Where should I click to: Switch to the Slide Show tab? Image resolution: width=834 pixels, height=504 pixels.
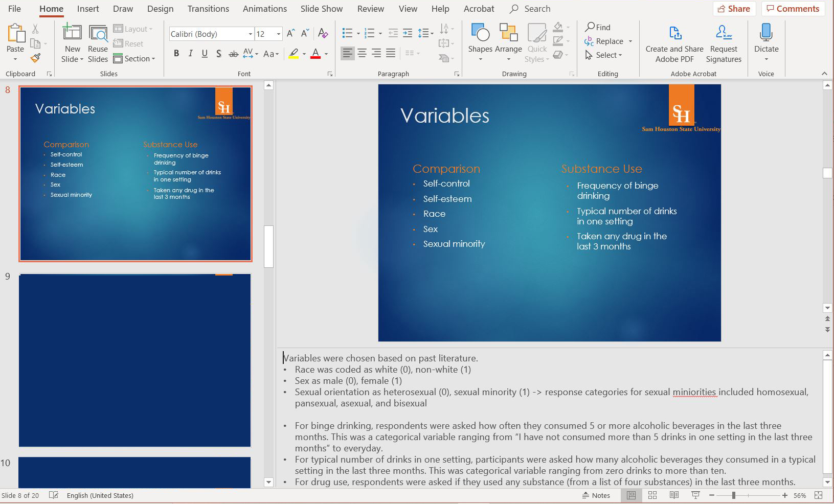point(321,9)
